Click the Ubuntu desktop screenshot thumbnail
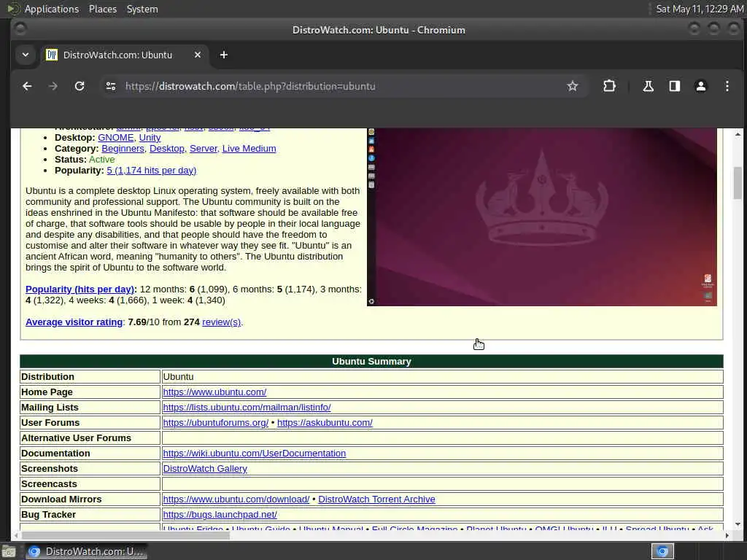 pos(542,217)
